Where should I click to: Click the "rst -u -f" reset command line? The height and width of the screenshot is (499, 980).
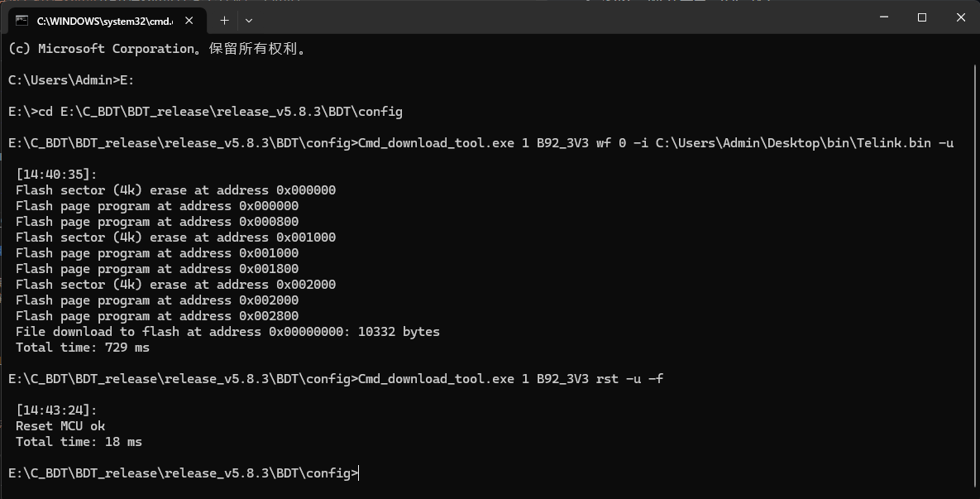(x=336, y=379)
